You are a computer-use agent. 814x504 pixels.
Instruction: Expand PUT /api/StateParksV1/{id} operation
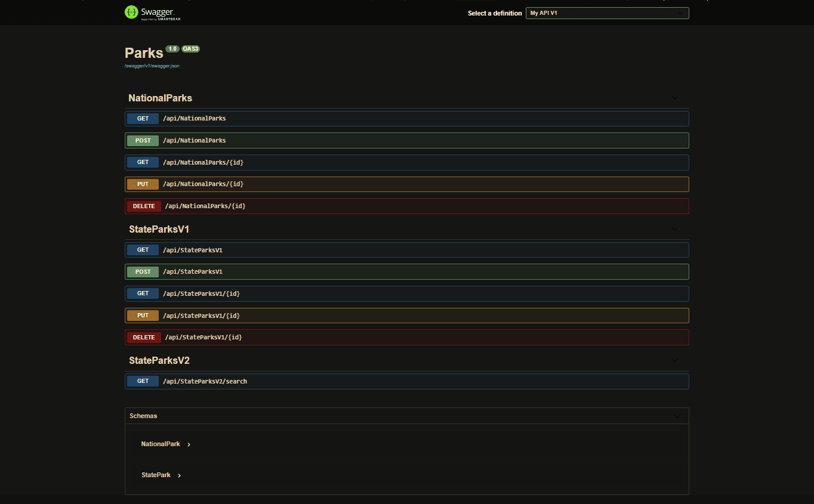407,316
